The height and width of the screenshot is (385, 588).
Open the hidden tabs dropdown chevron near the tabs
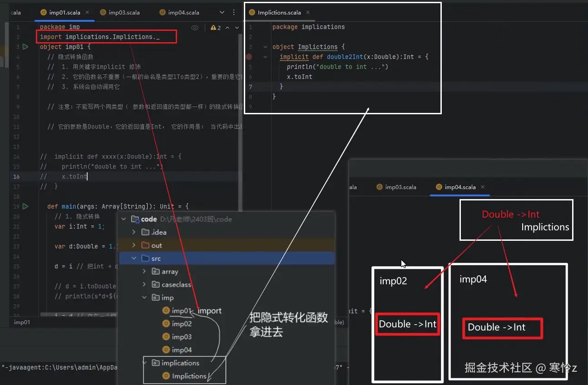pyautogui.click(x=221, y=12)
